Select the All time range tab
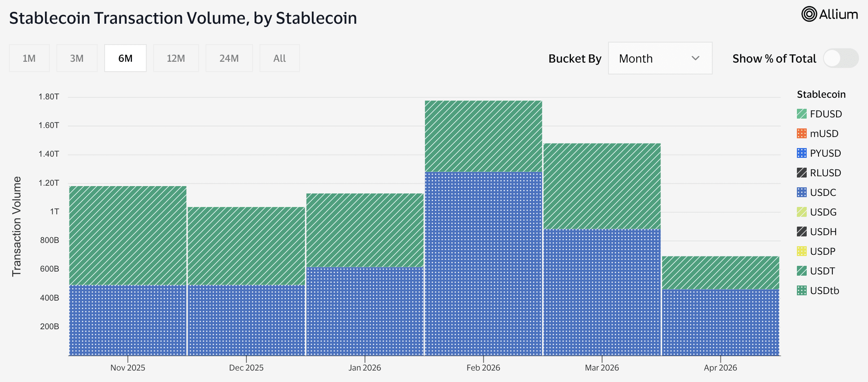 [x=280, y=58]
